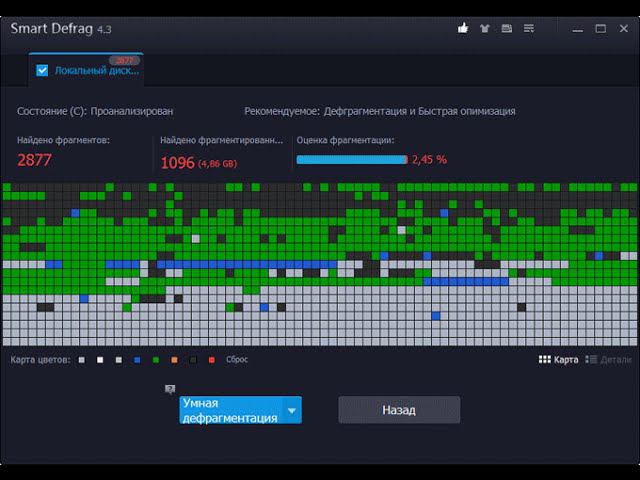Click the third light gray swatch
Screen dimensions: 640x480
pos(118,360)
